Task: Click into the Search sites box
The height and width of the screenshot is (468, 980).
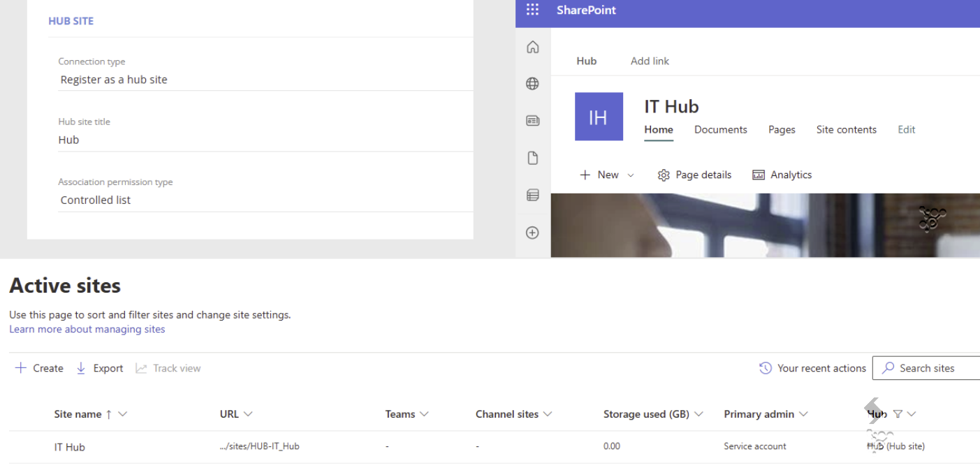Action: (926, 368)
